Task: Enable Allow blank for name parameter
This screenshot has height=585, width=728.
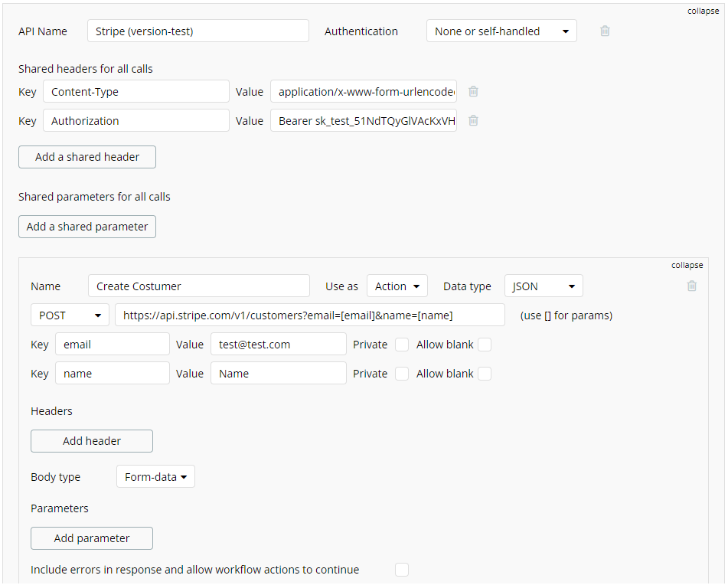Action: click(485, 374)
